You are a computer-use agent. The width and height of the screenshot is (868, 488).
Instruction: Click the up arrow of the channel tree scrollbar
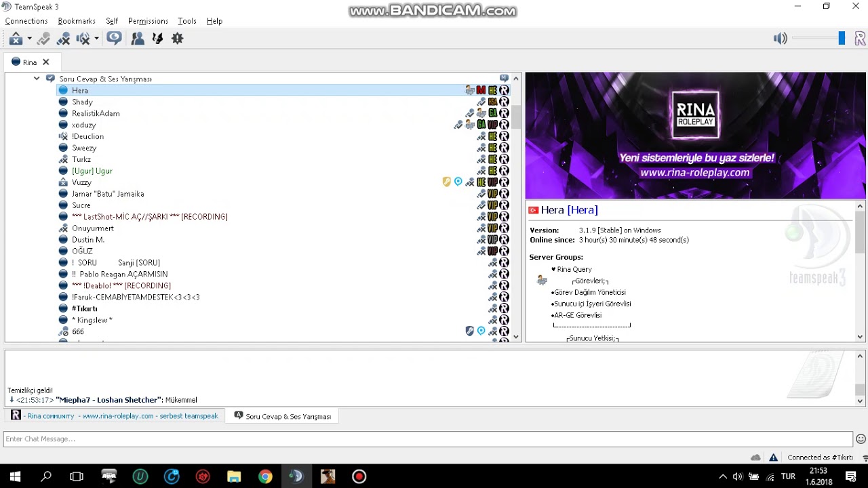point(516,79)
